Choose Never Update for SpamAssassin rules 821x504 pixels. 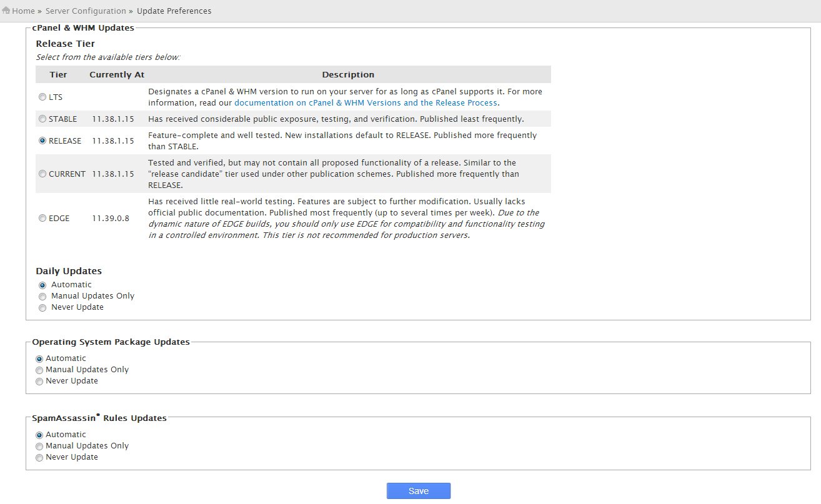point(39,457)
